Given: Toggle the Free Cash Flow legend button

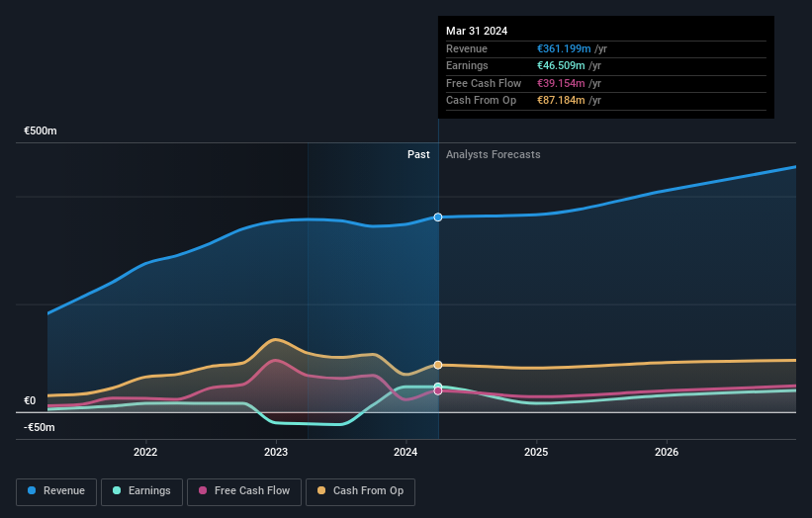Looking at the screenshot, I should click(x=244, y=491).
